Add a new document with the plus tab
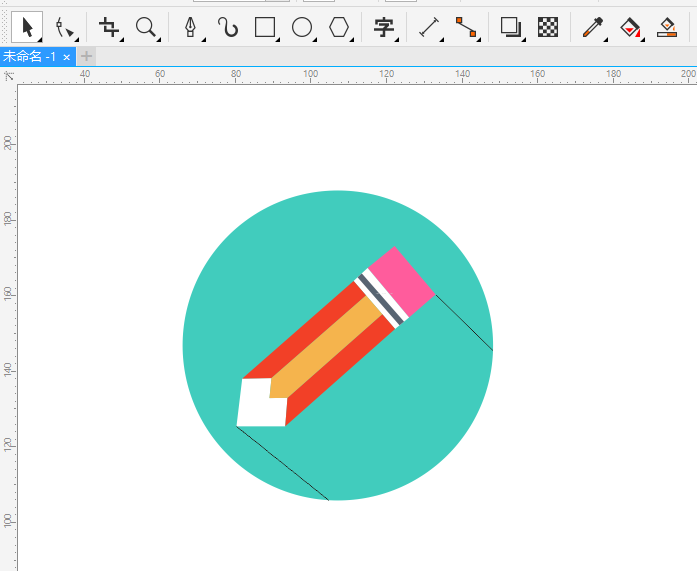Image resolution: width=697 pixels, height=571 pixels. 86,56
